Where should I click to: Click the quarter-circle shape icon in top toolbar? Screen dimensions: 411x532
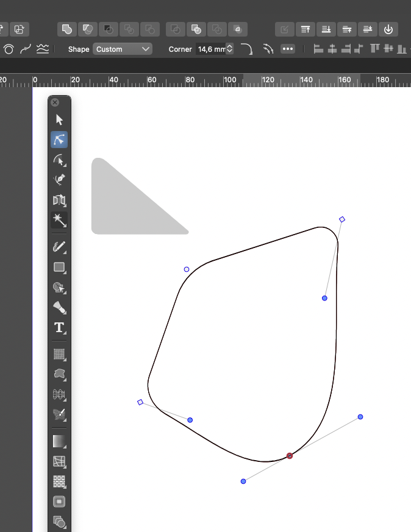pyautogui.click(x=238, y=29)
